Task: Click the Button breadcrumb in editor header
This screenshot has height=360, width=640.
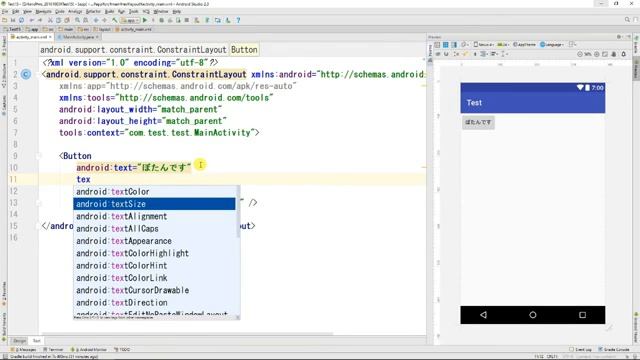Action: coord(244,50)
